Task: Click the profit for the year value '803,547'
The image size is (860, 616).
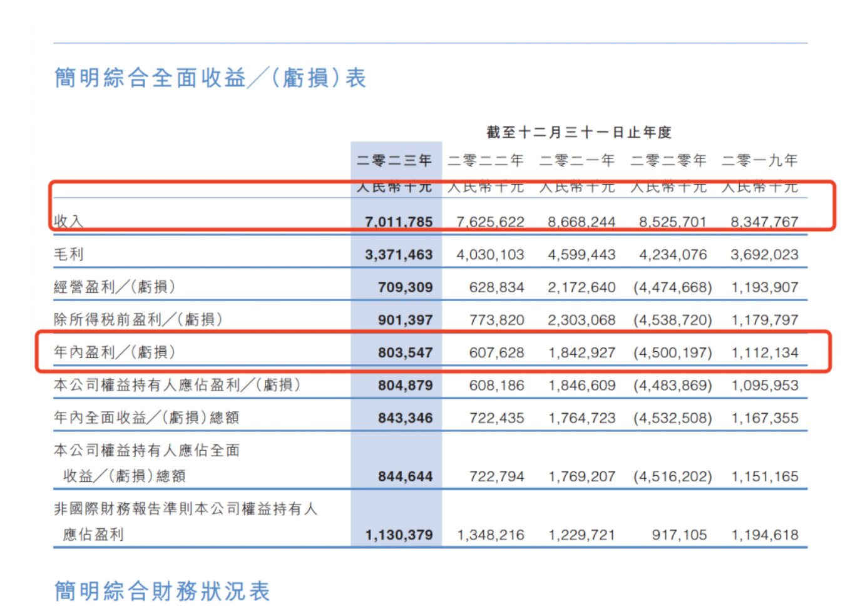Action: 405,352
